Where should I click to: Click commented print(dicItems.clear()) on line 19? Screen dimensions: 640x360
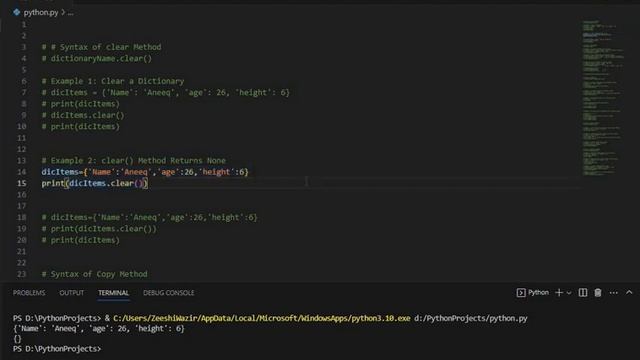click(x=99, y=229)
